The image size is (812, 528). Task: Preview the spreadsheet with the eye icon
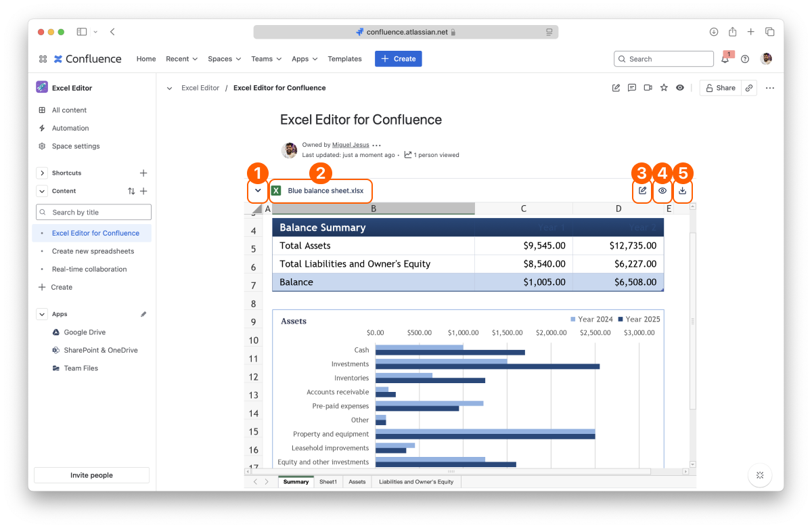coord(662,191)
